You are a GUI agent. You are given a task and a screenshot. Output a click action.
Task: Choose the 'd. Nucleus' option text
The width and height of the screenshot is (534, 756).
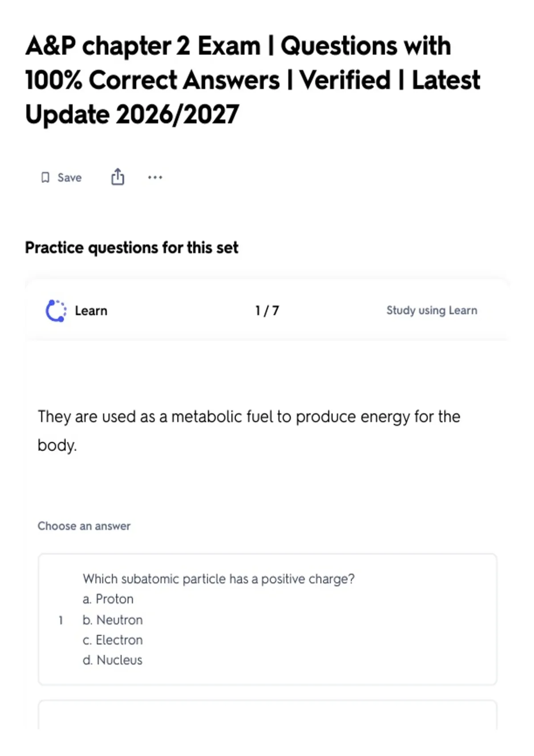(x=113, y=660)
